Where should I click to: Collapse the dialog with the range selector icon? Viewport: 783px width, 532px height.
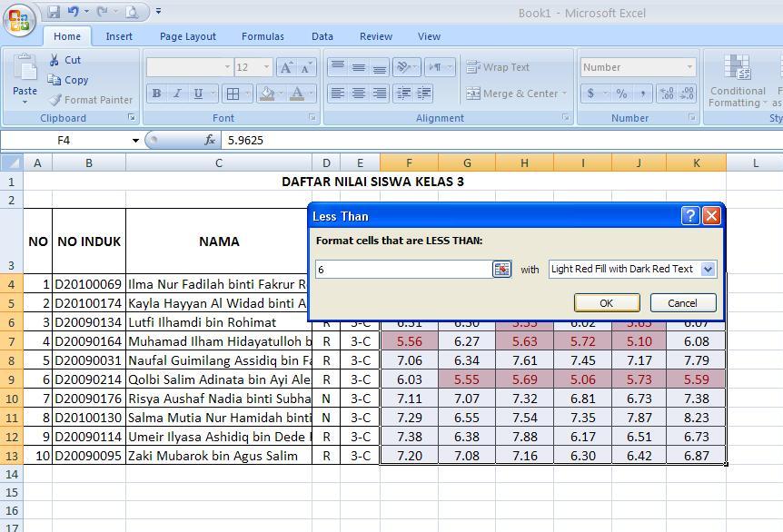pos(501,269)
